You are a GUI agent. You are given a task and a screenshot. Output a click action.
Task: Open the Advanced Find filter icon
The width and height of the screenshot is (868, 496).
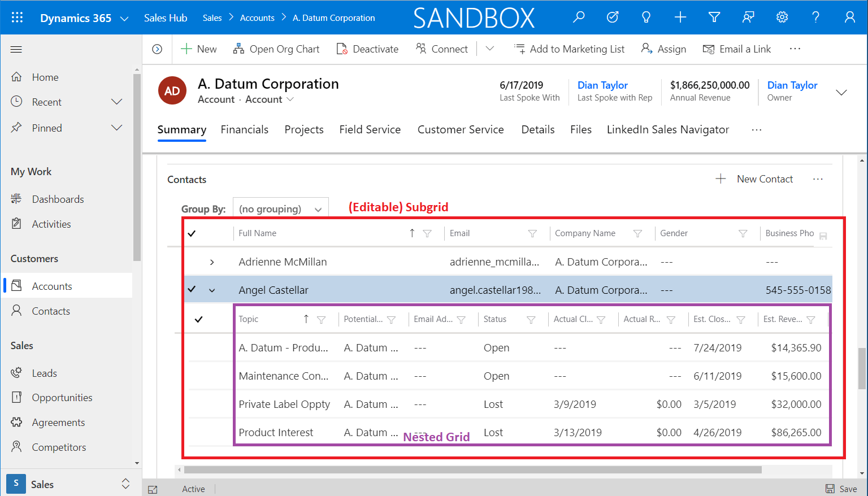coord(714,17)
